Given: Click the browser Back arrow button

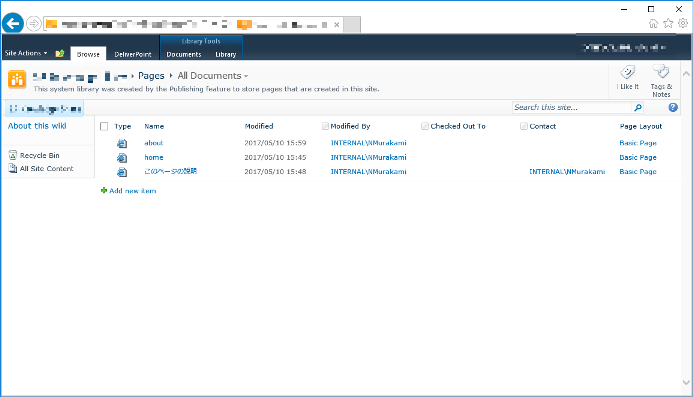Looking at the screenshot, I should (x=13, y=23).
